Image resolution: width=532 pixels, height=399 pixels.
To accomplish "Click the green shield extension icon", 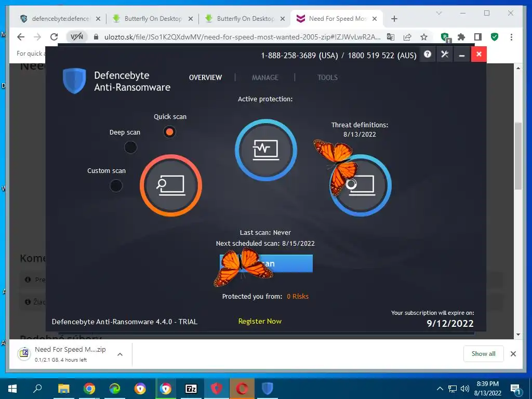I will (495, 37).
